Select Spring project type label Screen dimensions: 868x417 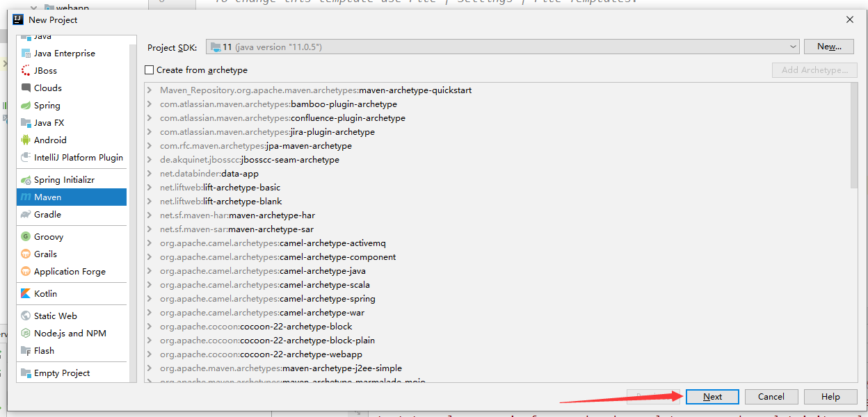(47, 106)
